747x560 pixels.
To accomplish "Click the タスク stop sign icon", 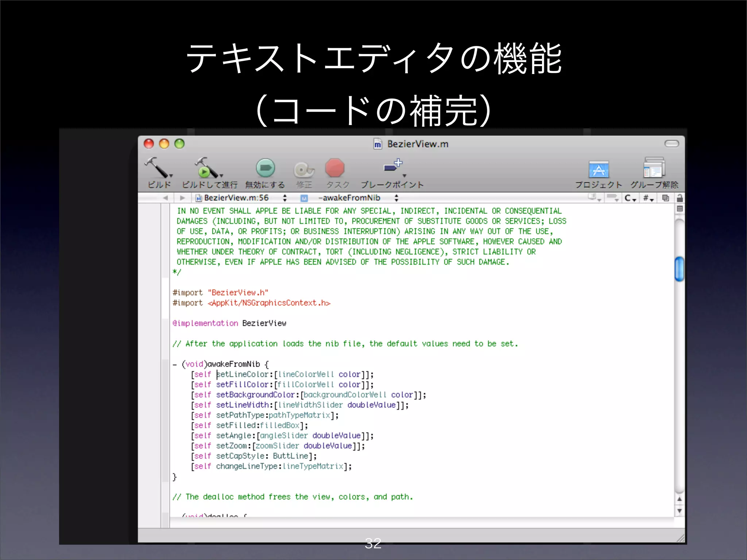I will click(334, 168).
